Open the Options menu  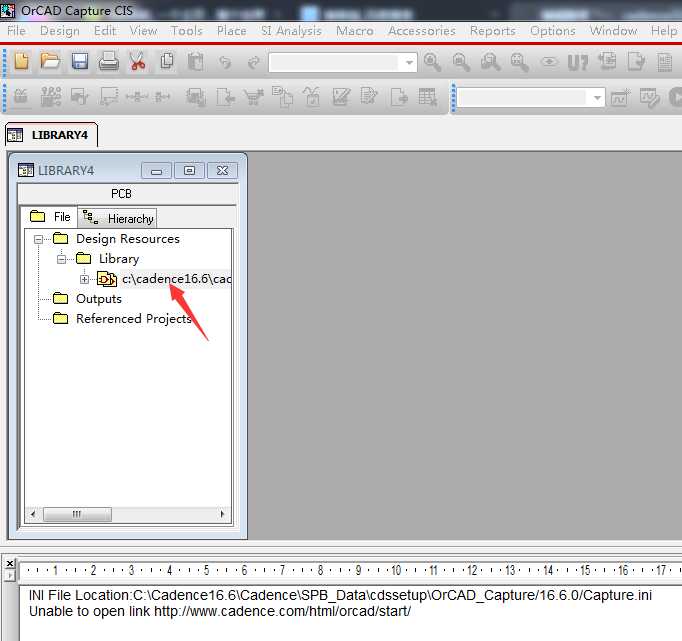point(553,31)
